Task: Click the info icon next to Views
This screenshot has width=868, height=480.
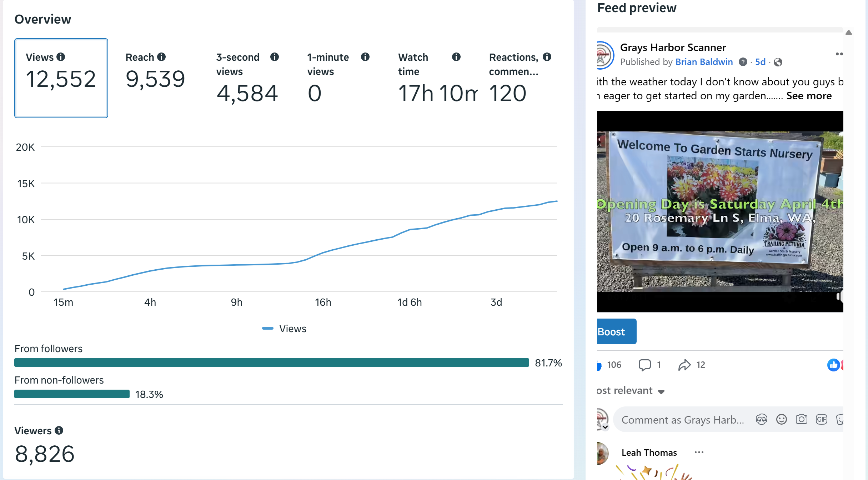Action: point(61,57)
